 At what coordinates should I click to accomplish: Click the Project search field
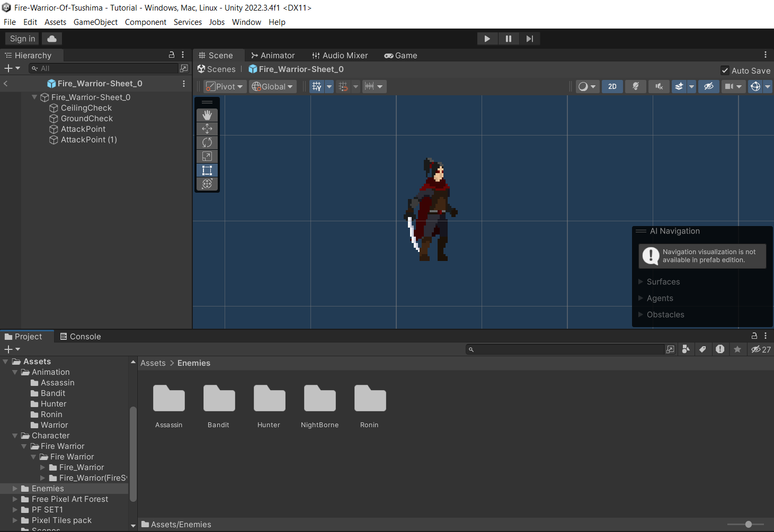tap(565, 349)
